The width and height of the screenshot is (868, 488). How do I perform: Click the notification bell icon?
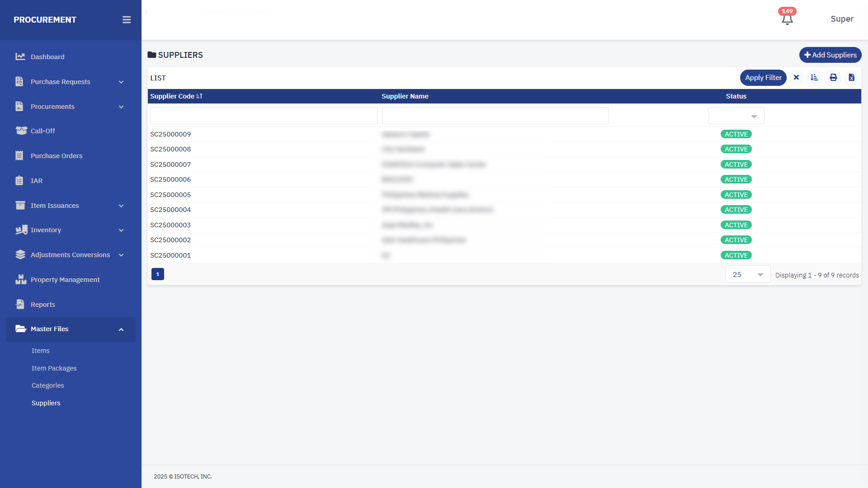[787, 19]
